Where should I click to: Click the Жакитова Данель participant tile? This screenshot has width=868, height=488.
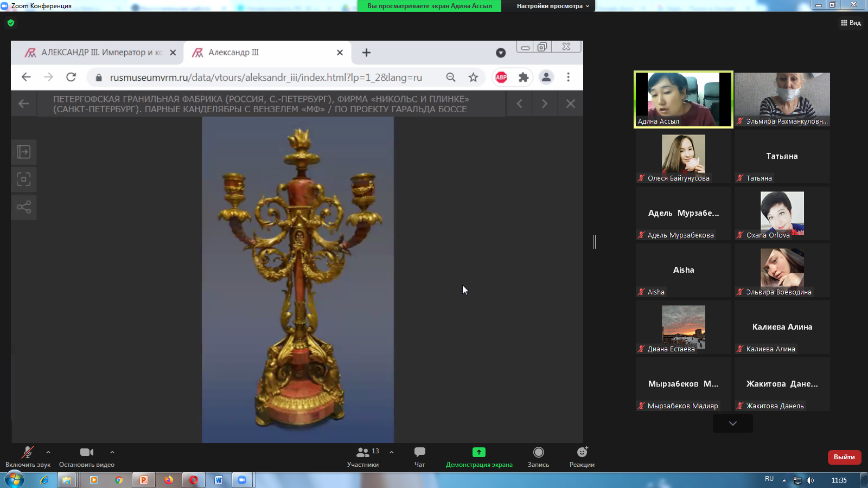pyautogui.click(x=782, y=384)
